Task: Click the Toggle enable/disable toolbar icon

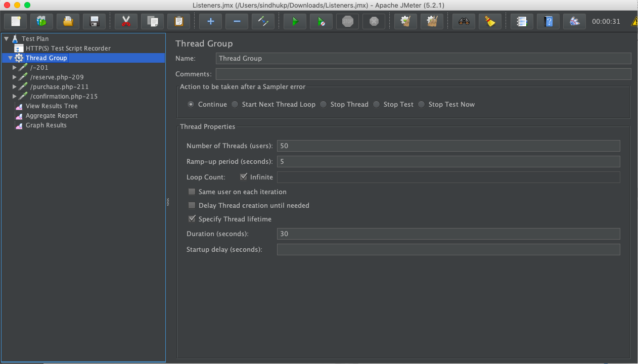Action: pyautogui.click(x=263, y=22)
